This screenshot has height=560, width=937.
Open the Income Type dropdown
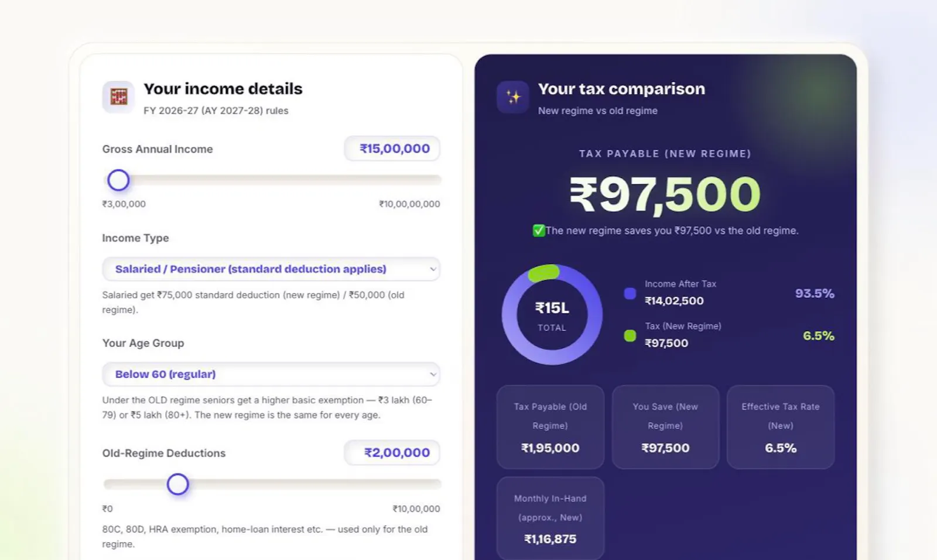[x=271, y=269]
